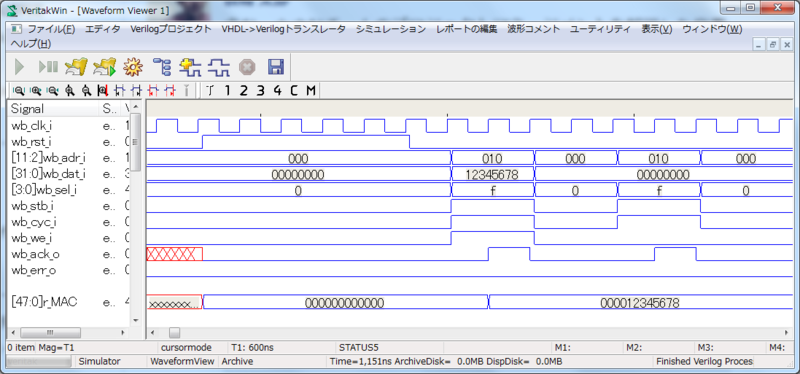Select the [31:0]wb_dat_i signal row
Viewport: 800px width, 374px height.
[69, 174]
